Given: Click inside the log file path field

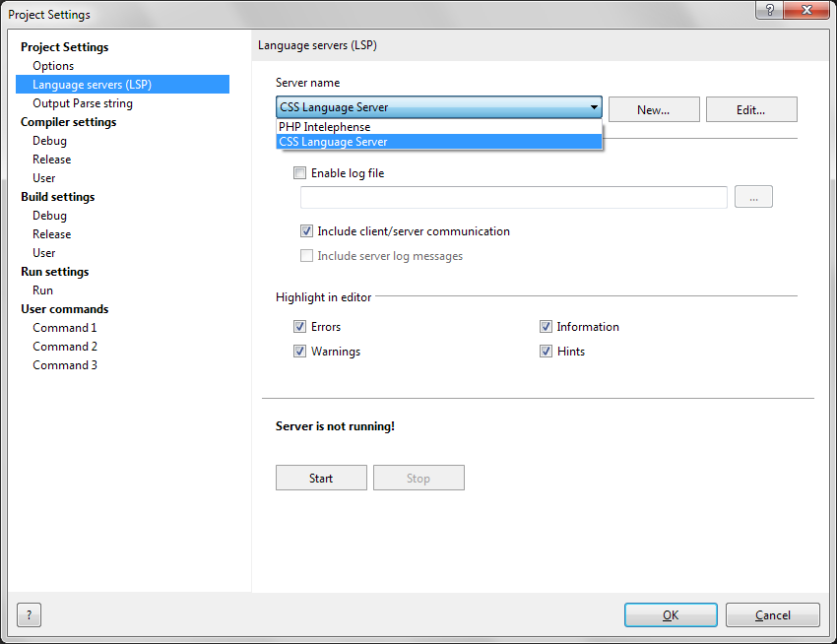Looking at the screenshot, I should (x=513, y=197).
